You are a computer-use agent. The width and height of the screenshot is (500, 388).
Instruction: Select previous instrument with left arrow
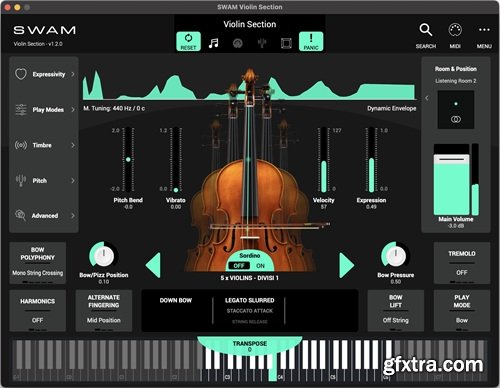pyautogui.click(x=153, y=265)
